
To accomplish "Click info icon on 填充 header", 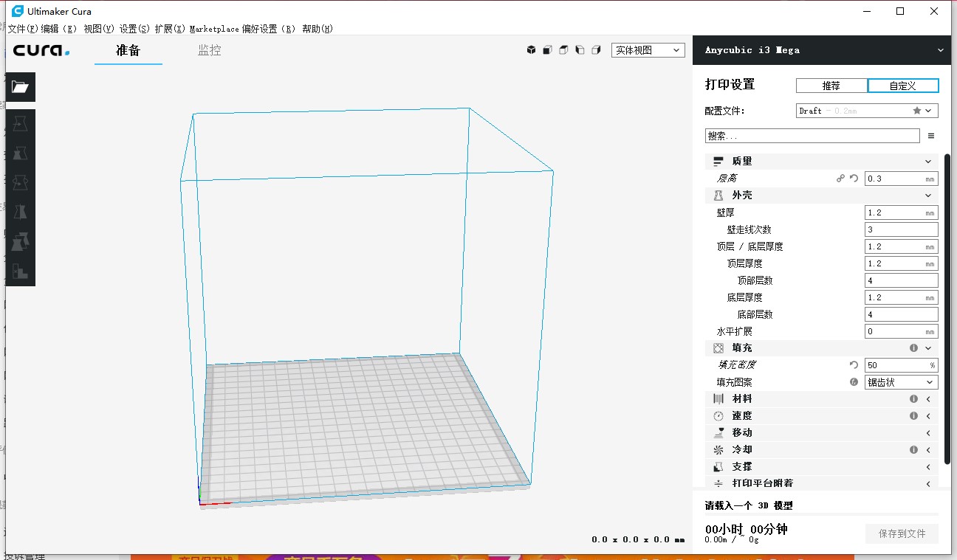I will (913, 348).
